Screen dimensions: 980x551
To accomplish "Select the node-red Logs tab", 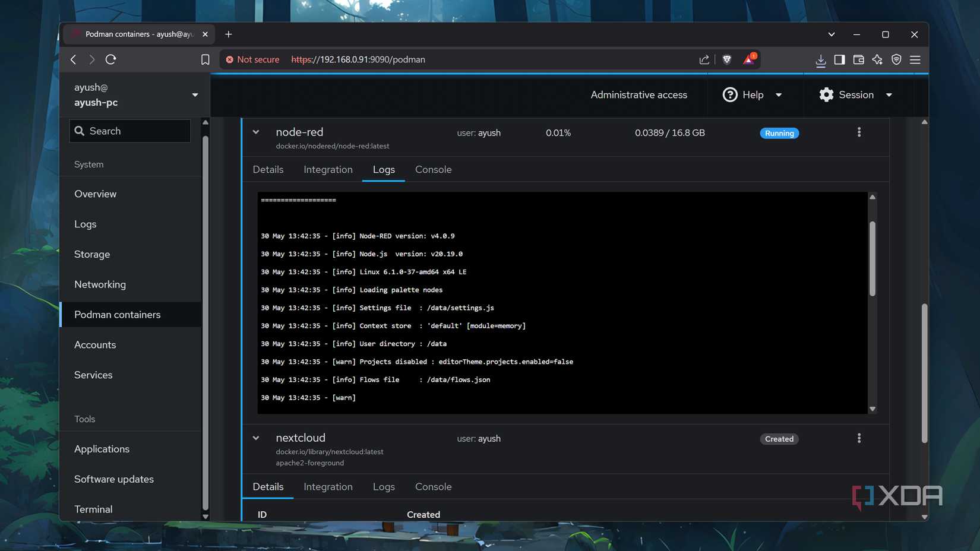I will (384, 170).
